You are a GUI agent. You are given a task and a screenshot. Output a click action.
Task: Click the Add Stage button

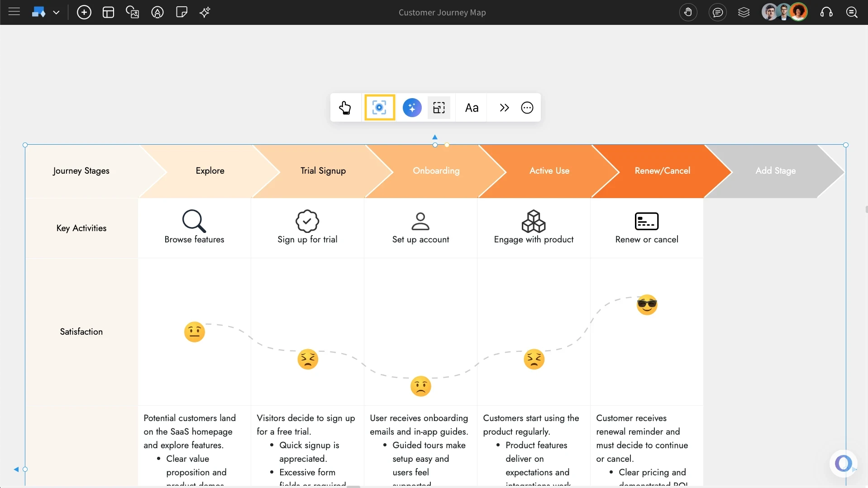coord(776,171)
